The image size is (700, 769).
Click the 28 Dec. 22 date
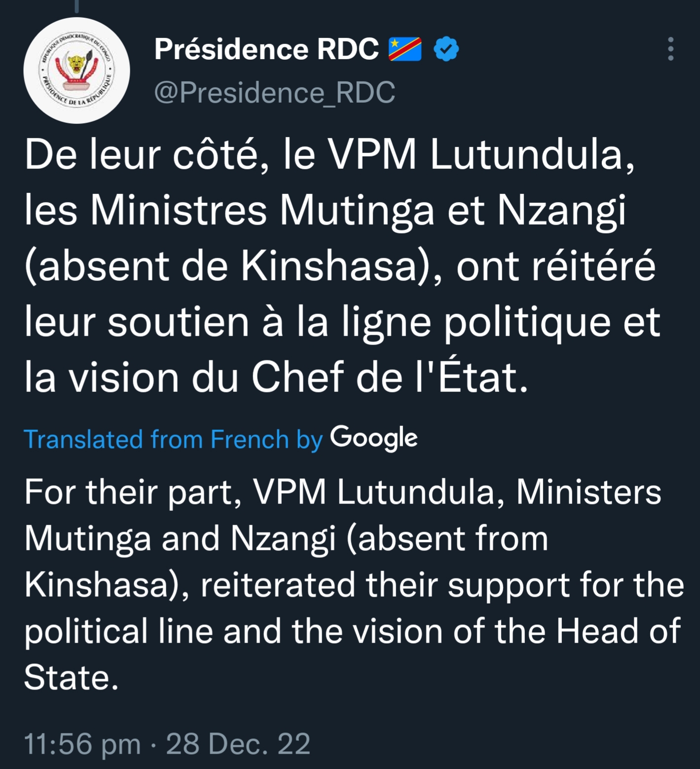(x=238, y=743)
